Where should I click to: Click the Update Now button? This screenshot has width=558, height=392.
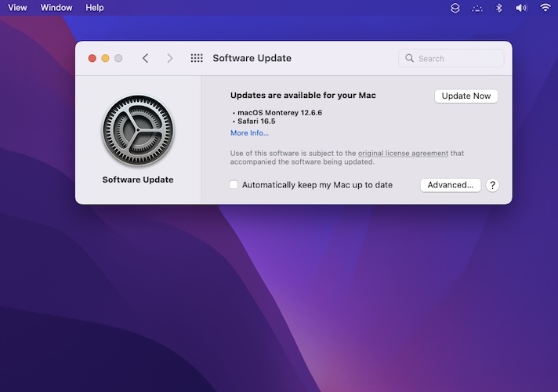point(466,96)
